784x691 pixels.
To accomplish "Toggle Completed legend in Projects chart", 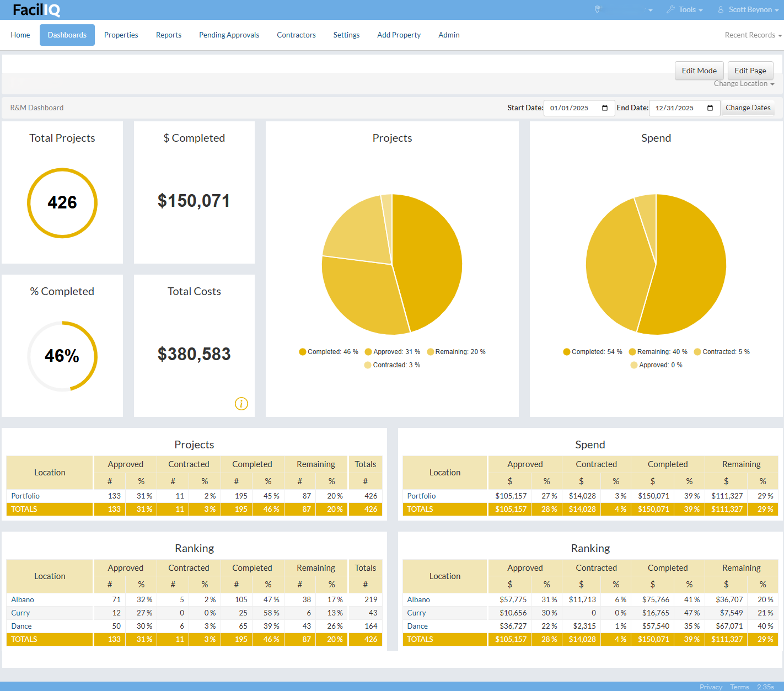I will pos(329,352).
